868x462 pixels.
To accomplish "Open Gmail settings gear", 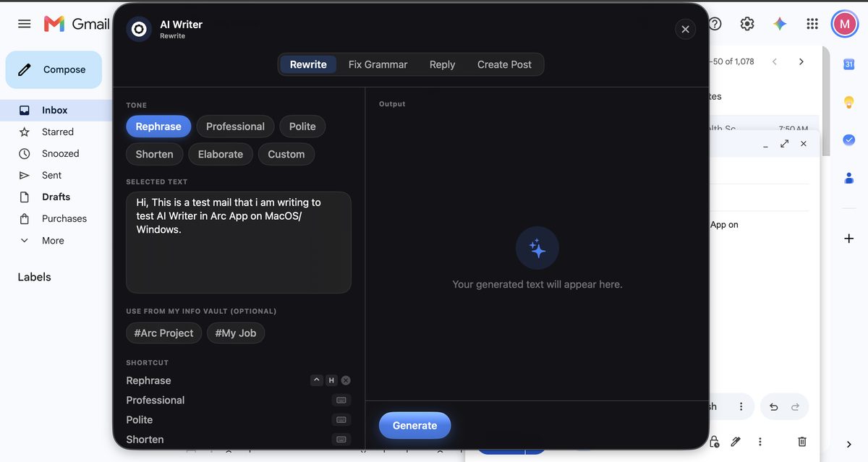I will click(x=747, y=24).
